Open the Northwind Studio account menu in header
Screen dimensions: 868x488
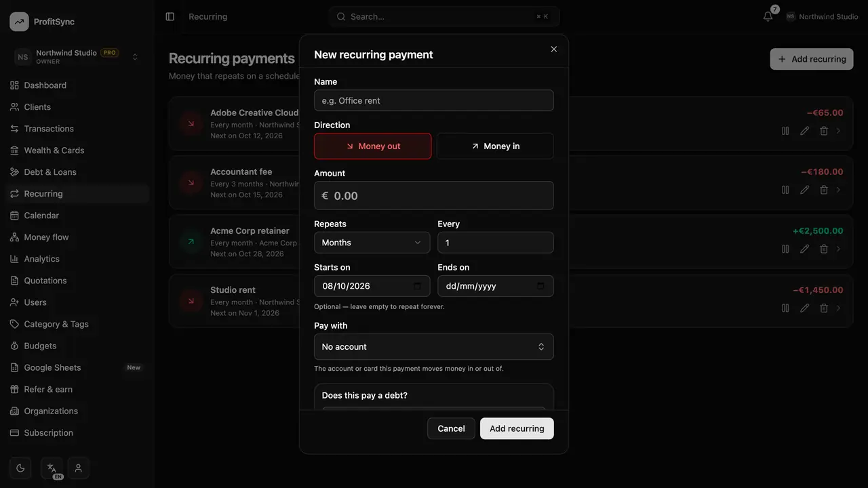tap(822, 16)
